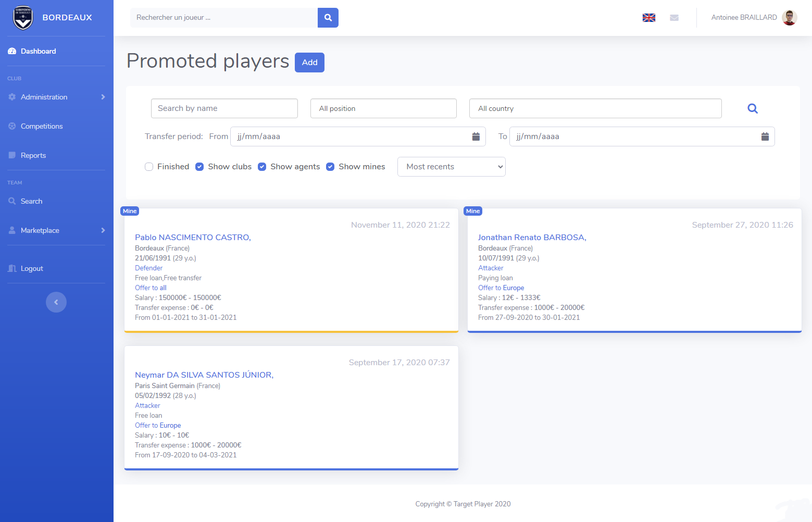The width and height of the screenshot is (812, 522).
Task: Click the Add button to promote a player
Action: (x=309, y=62)
